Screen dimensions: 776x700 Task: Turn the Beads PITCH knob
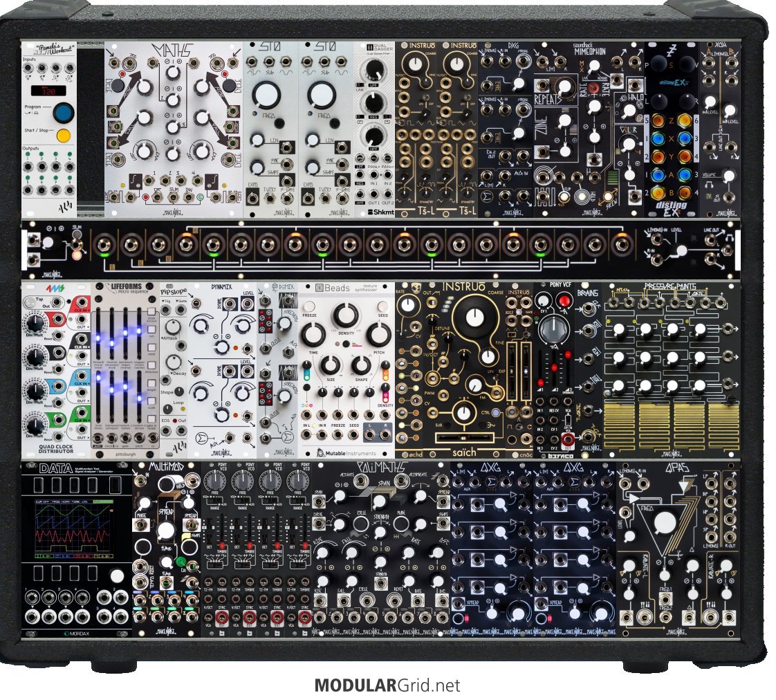378,334
